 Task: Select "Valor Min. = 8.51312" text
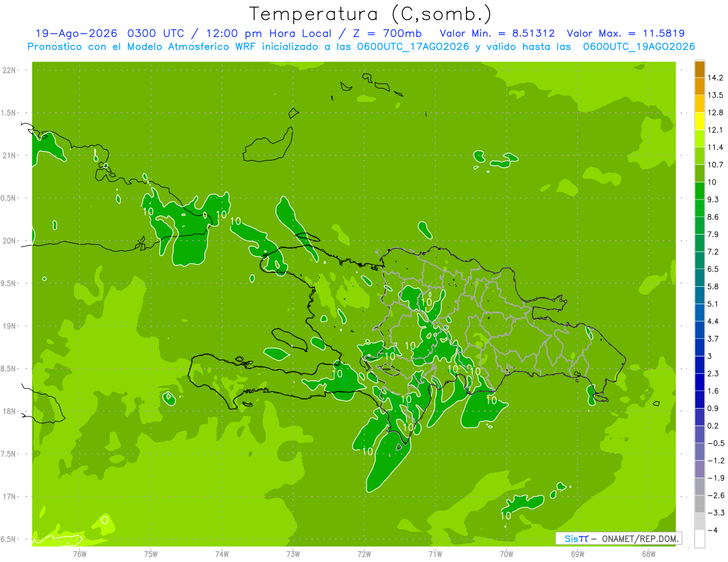497,33
